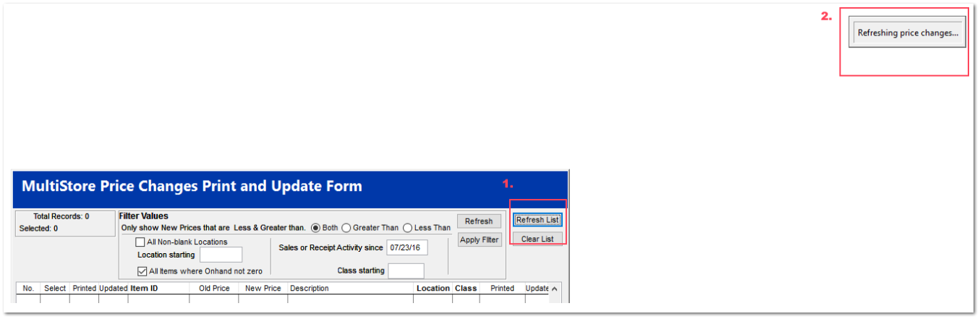Click the Selected: 0 label
Image resolution: width=980 pixels, height=319 pixels.
click(38, 229)
